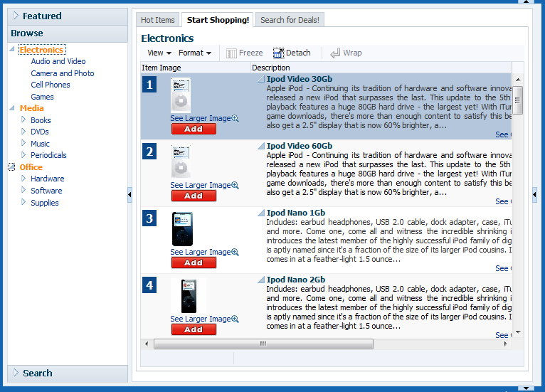Image resolution: width=545 pixels, height=392 pixels.
Task: Click the horizontal scrollbar thumb
Action: coord(263,344)
